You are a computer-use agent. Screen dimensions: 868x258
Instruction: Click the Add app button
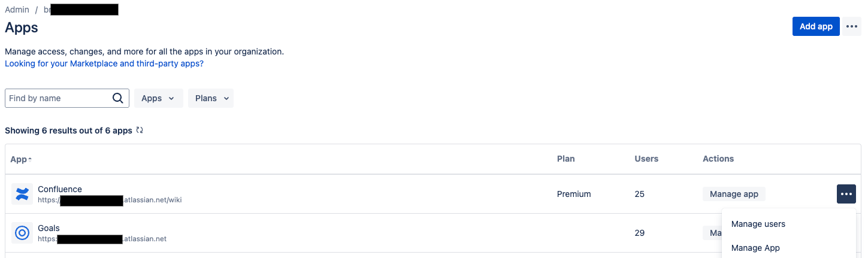tap(816, 26)
